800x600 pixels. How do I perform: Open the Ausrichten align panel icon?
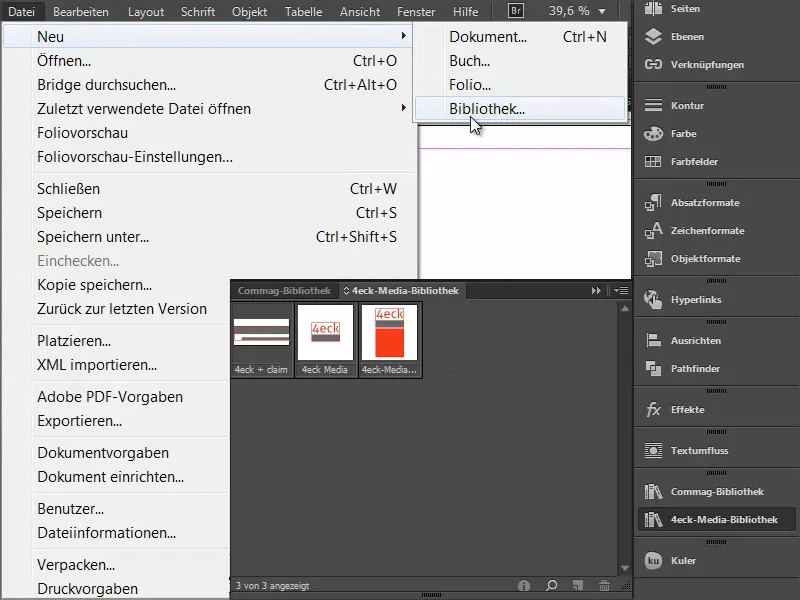coord(653,340)
